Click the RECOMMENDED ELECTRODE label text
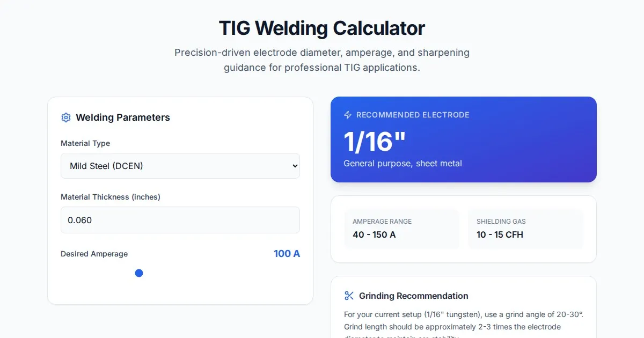This screenshot has width=644, height=338. [x=413, y=115]
